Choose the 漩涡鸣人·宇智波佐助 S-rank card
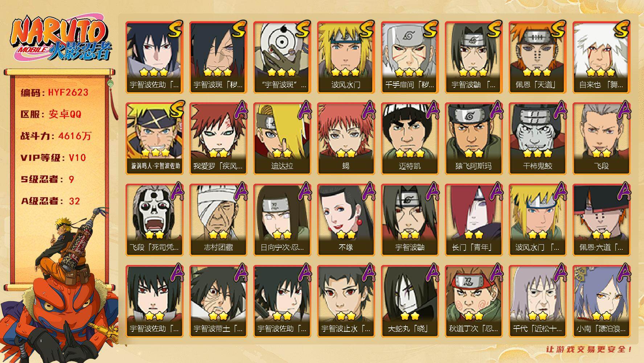This screenshot has width=644, height=363. (x=154, y=139)
